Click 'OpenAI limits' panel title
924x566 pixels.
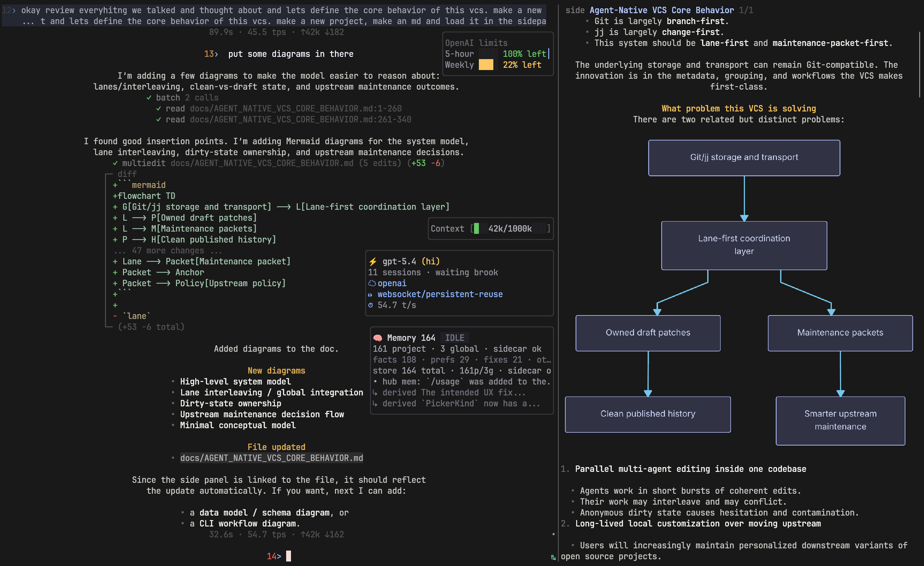pyautogui.click(x=476, y=43)
